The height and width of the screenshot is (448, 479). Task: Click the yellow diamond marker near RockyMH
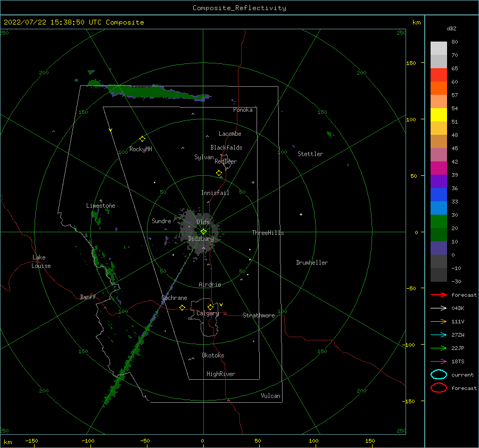[142, 139]
